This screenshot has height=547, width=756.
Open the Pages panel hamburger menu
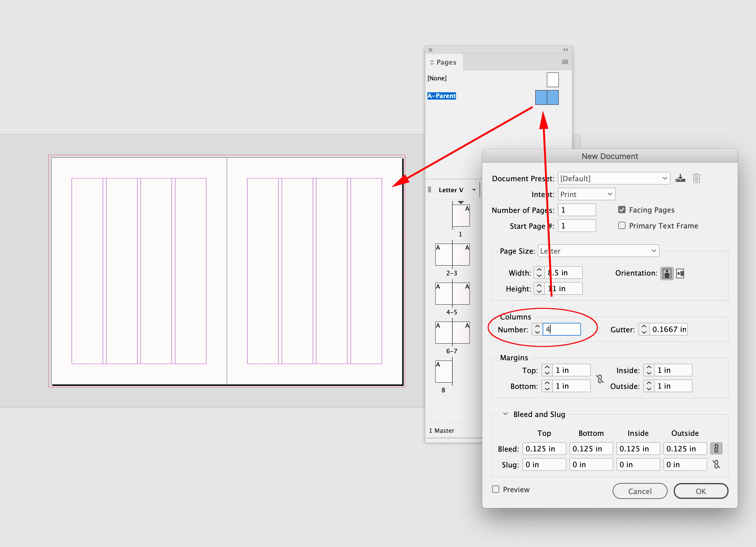(565, 62)
